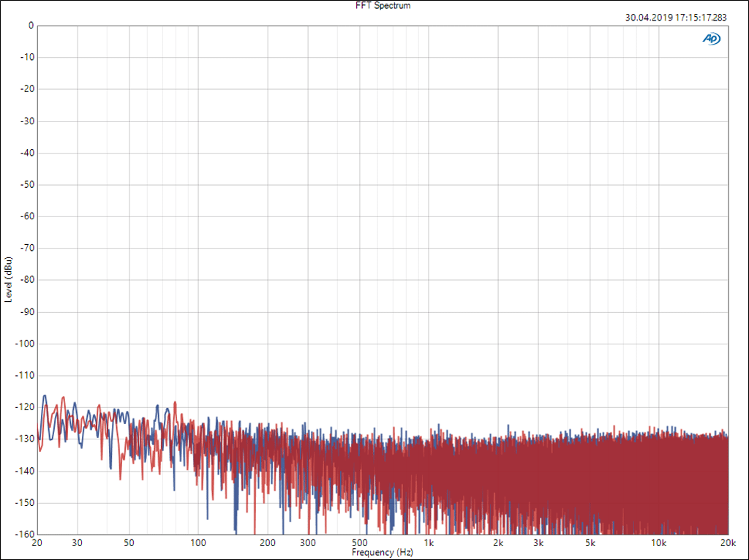The width and height of the screenshot is (749, 560).
Task: Click the 5k tick on the frequency axis
Action: pos(590,543)
